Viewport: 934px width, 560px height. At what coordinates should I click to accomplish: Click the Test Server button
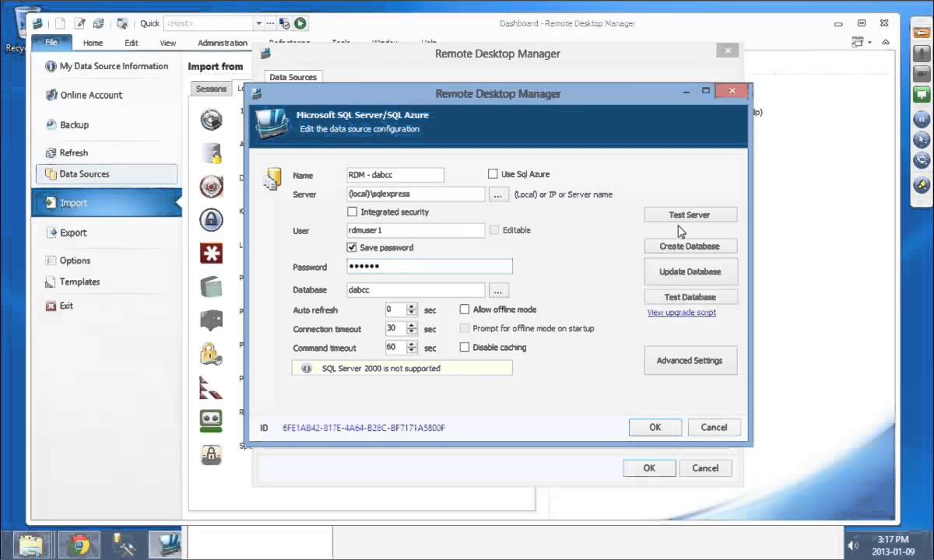pyautogui.click(x=690, y=215)
